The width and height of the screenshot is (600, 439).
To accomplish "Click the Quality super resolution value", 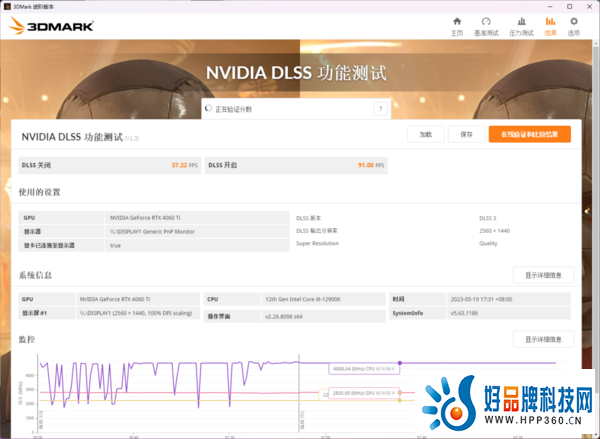I will [x=488, y=243].
